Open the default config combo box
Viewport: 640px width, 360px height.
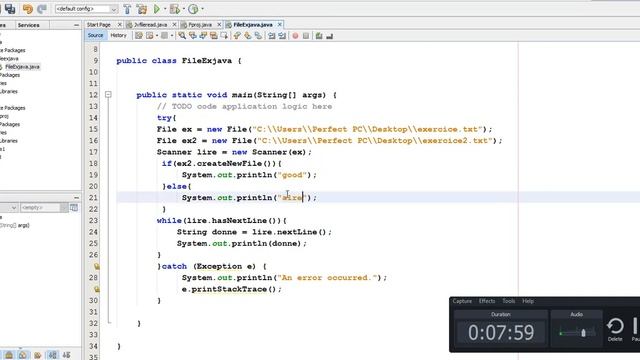click(x=87, y=9)
